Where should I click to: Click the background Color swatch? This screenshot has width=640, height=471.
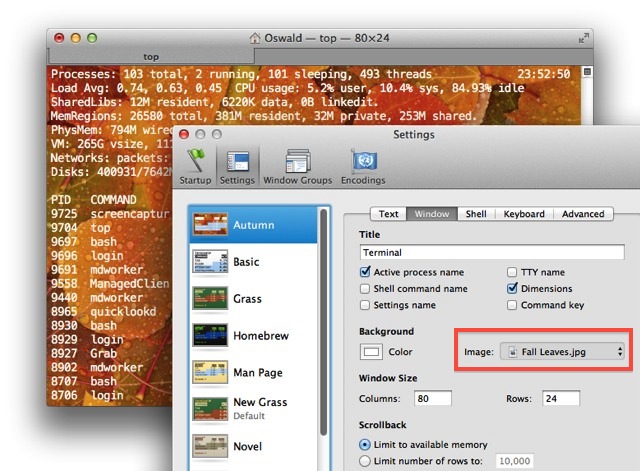[x=372, y=352]
